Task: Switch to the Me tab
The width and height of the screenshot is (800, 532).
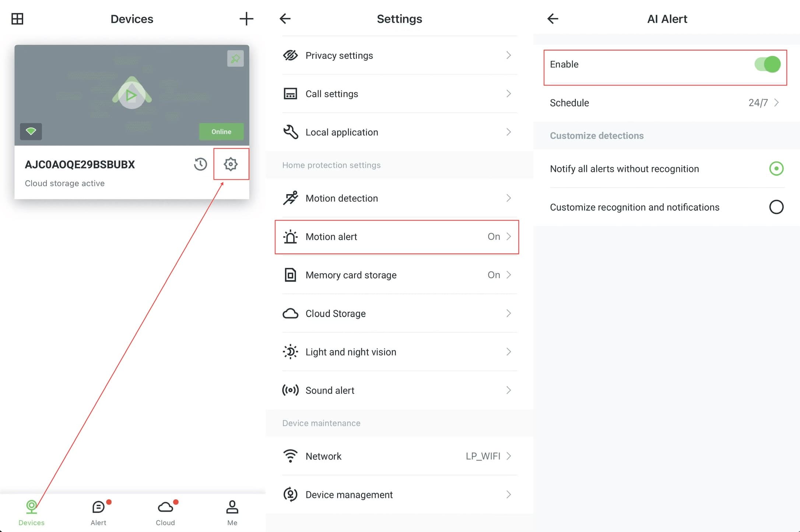Action: (232, 513)
